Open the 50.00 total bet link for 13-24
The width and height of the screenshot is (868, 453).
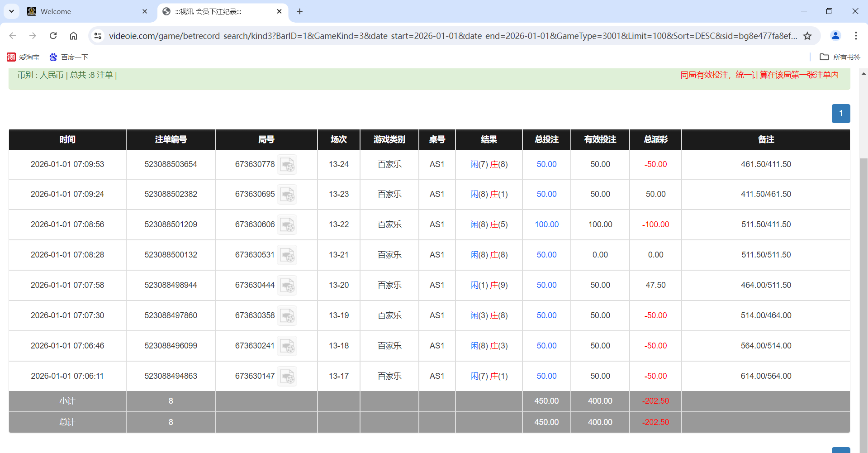pos(546,164)
